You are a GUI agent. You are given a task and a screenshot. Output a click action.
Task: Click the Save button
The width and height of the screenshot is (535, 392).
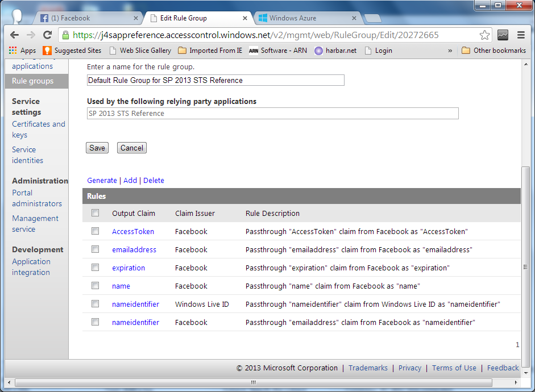click(x=97, y=148)
